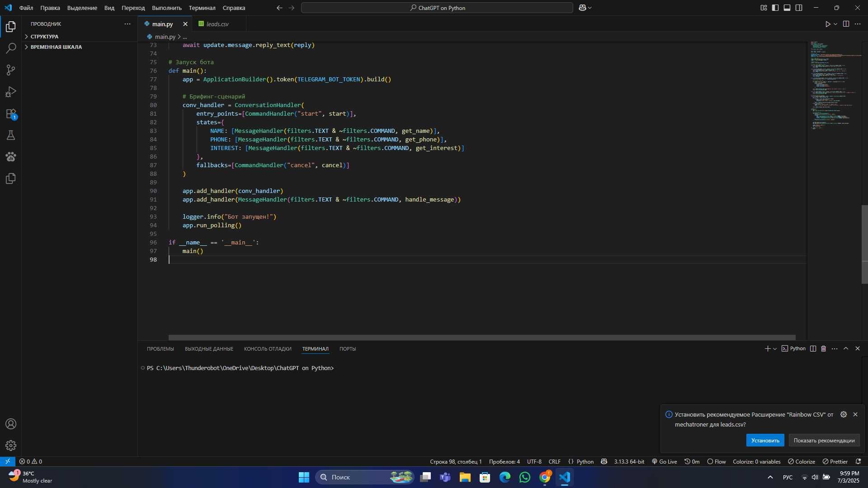
Task: Toggle the primary side bar
Action: click(x=775, y=8)
